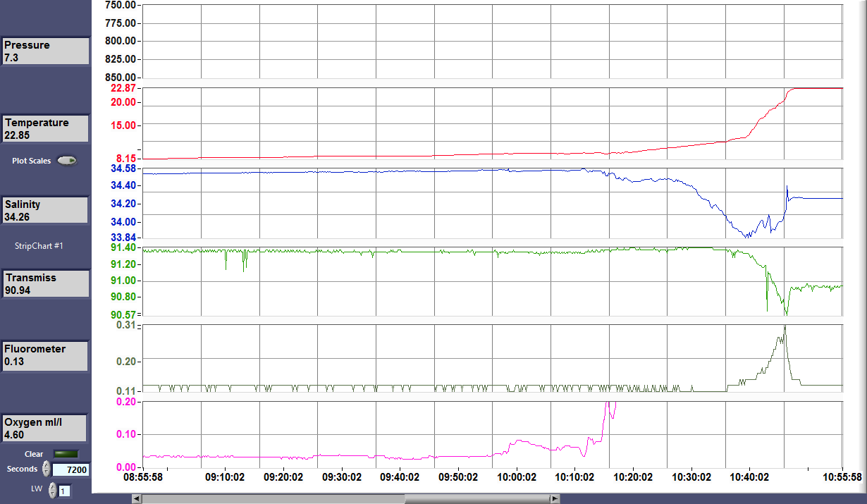Click the 10:40:02 time axis label
867x504 pixels.
coord(750,477)
